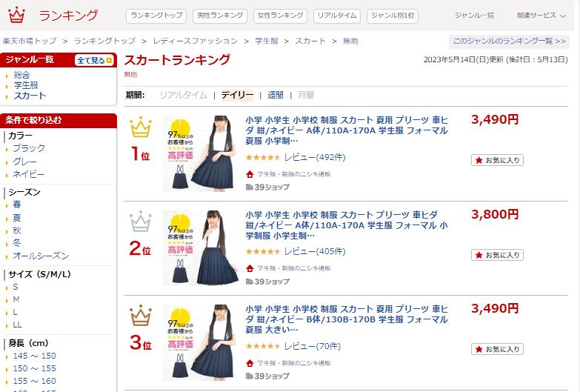Favorite the first ranked skirt with お気に入り

tap(497, 160)
